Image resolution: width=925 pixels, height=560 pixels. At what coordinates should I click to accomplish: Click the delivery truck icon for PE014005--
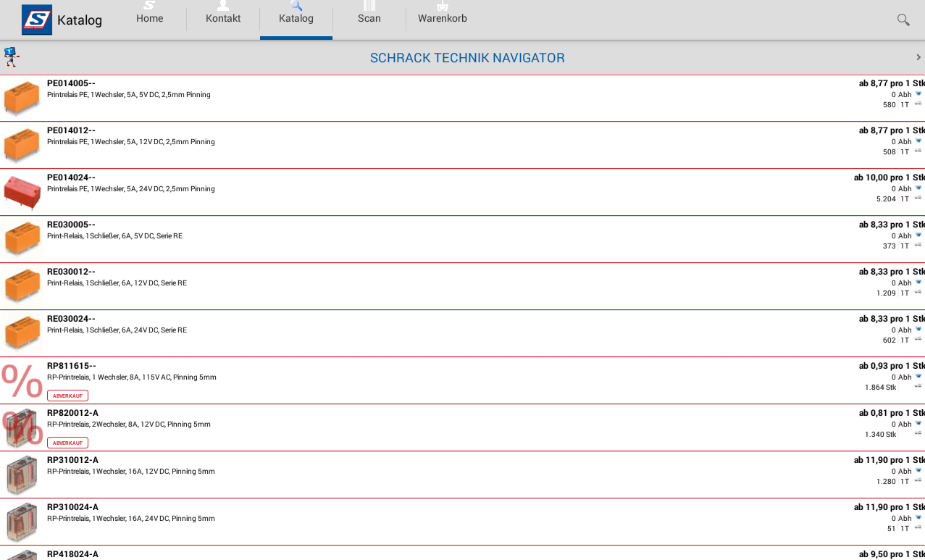tap(918, 104)
